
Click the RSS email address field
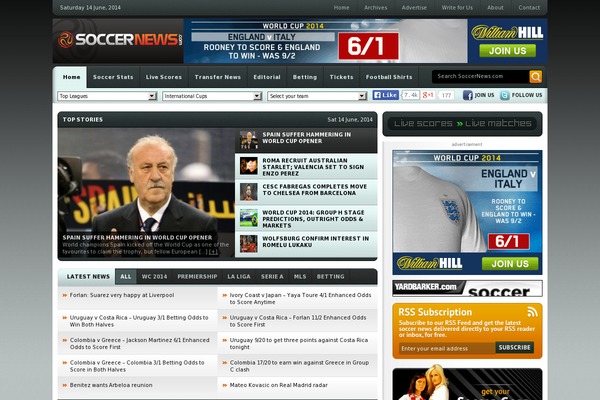click(x=447, y=348)
